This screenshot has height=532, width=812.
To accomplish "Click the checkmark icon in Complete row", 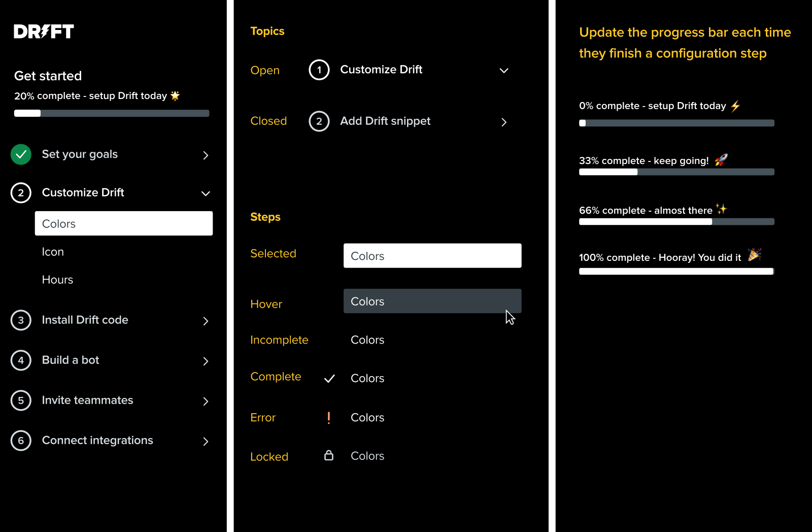I will tap(329, 379).
